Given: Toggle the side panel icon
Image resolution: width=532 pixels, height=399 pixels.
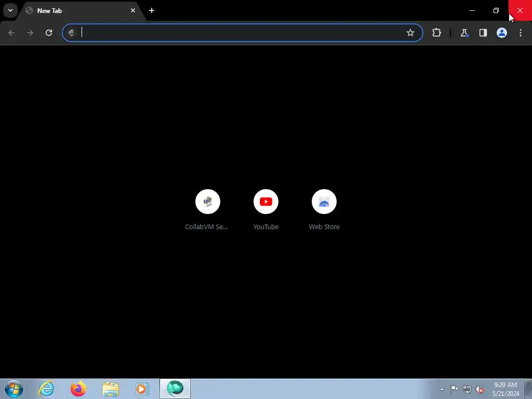Looking at the screenshot, I should [483, 33].
